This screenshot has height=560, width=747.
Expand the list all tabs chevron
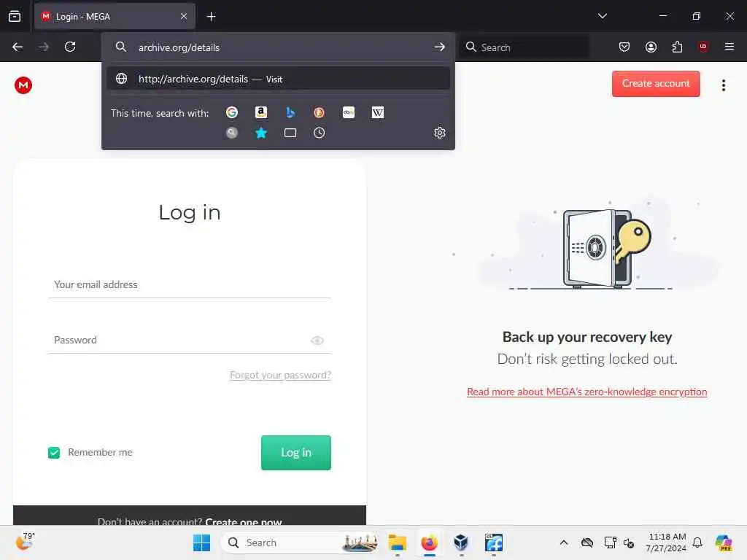pyautogui.click(x=602, y=16)
